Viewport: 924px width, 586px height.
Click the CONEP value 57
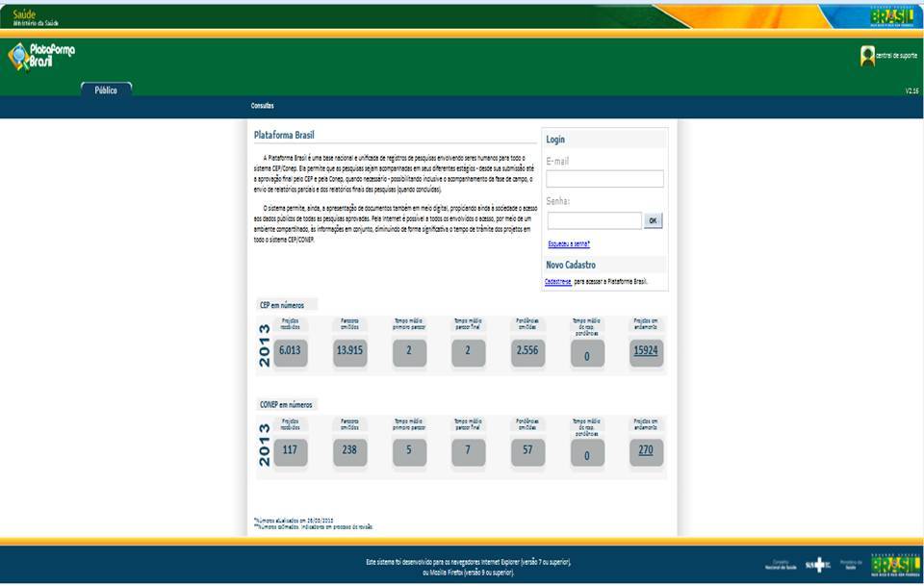(527, 450)
